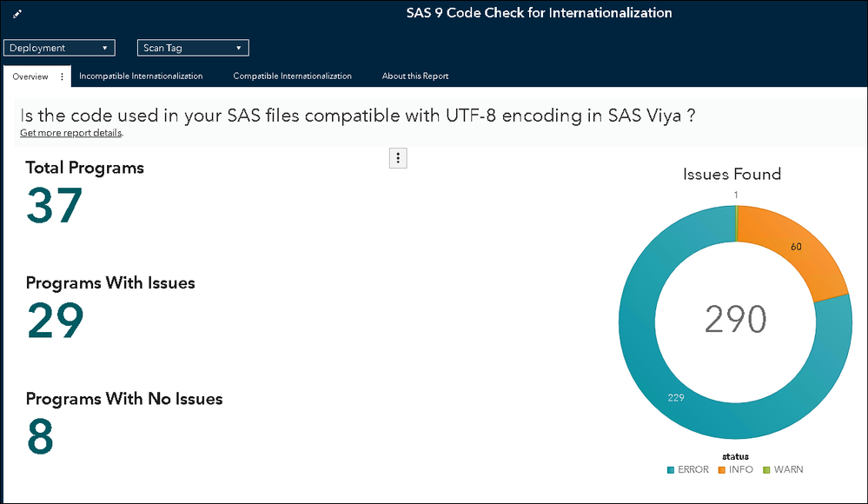Click the Issues Found chart title

(732, 174)
